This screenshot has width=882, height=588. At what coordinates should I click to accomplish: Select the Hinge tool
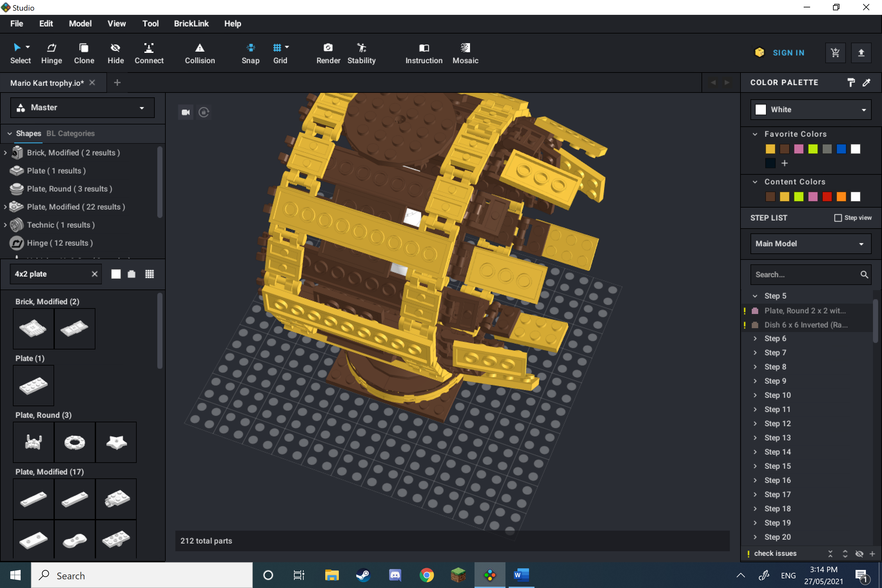tap(51, 53)
